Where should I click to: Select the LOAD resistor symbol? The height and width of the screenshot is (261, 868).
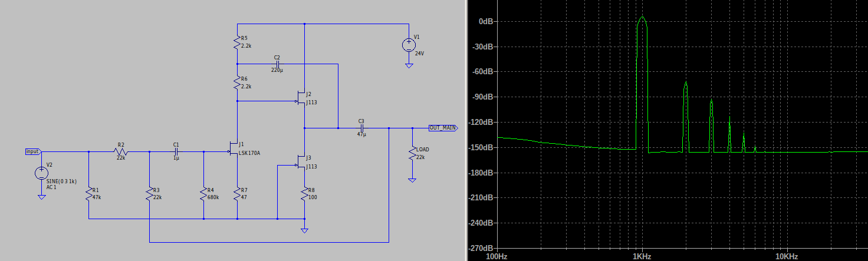pyautogui.click(x=412, y=153)
